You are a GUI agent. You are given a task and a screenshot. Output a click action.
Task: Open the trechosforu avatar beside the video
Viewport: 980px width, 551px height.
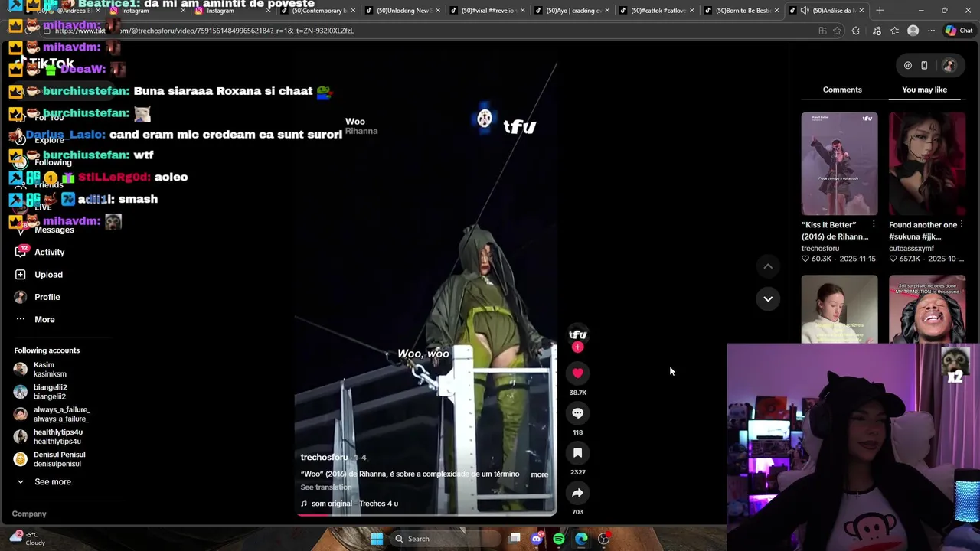coord(577,334)
